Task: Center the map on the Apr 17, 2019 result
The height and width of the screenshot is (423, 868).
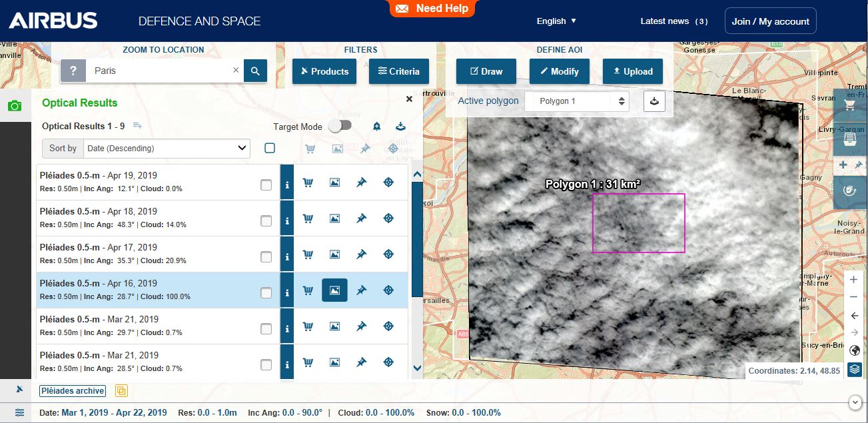Action: pos(388,254)
